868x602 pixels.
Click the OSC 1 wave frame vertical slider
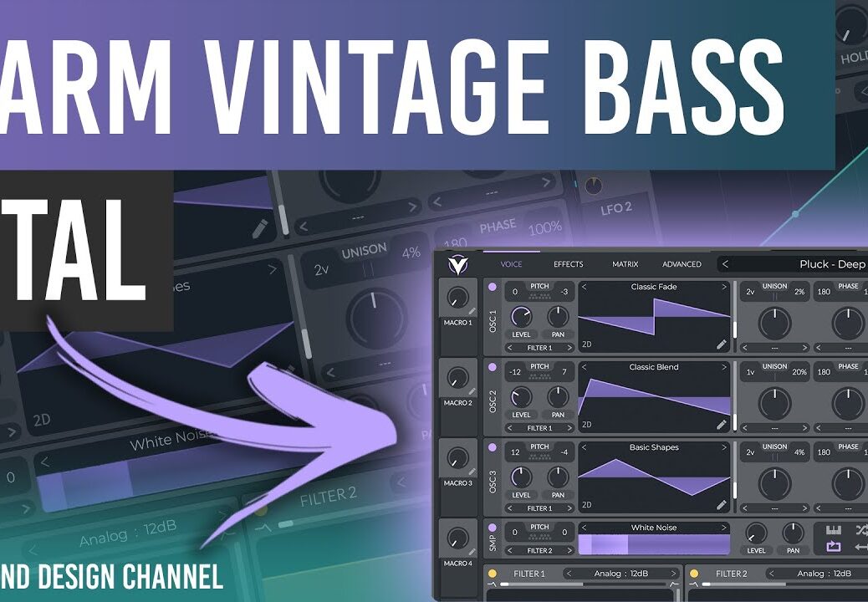point(735,317)
